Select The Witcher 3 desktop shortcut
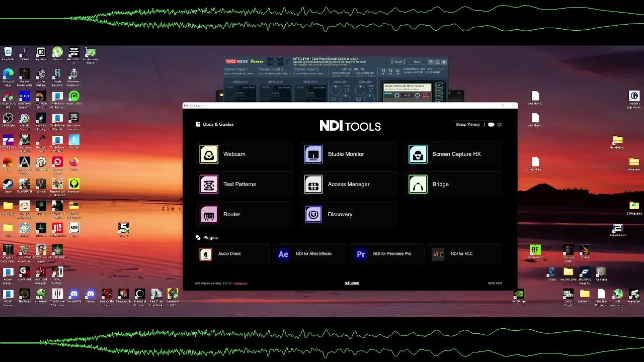This screenshot has height=362, width=644. pos(57,298)
